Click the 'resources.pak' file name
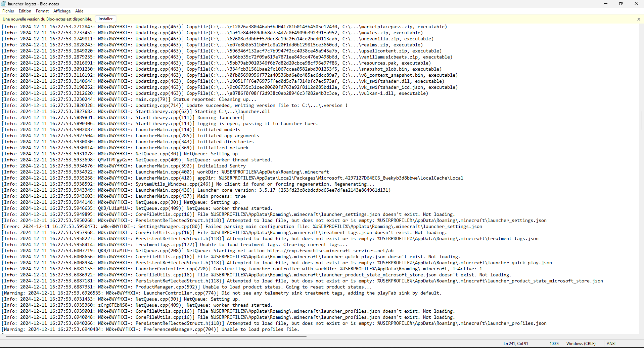The width and height of the screenshot is (644, 348). (x=378, y=63)
